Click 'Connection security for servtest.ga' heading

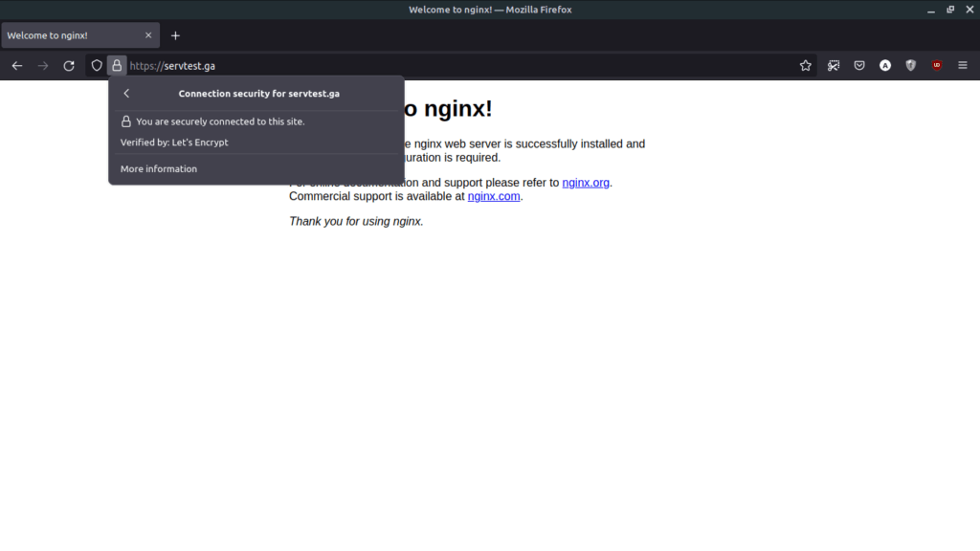(x=258, y=94)
